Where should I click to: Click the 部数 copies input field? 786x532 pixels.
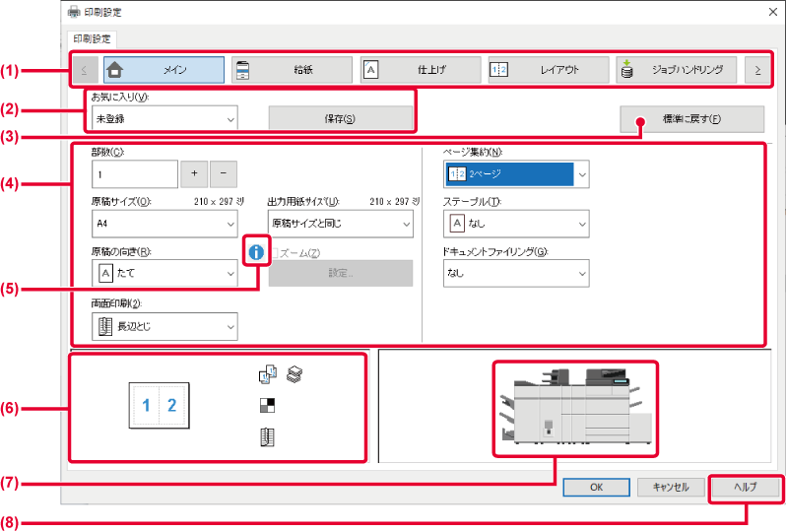[135, 174]
